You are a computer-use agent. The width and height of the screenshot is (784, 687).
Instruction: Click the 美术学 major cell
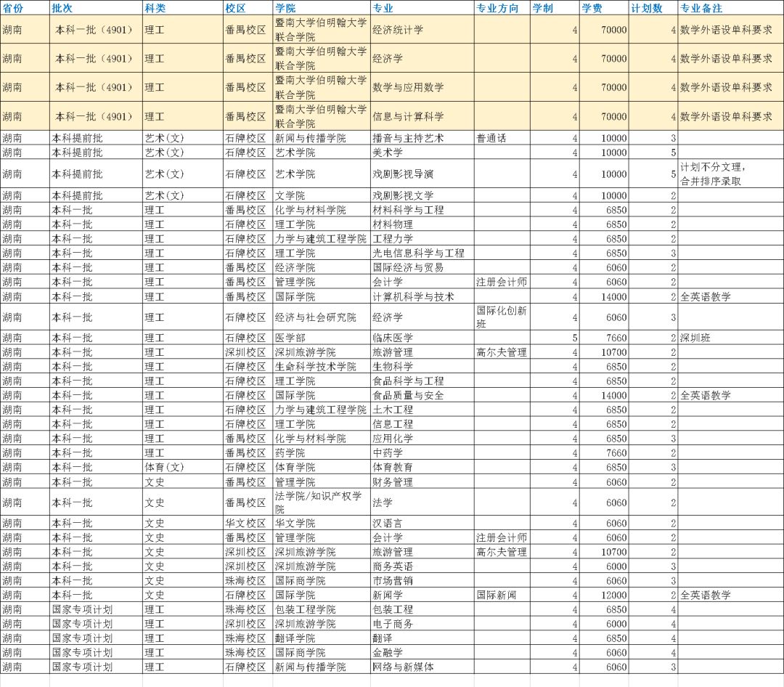coord(422,153)
